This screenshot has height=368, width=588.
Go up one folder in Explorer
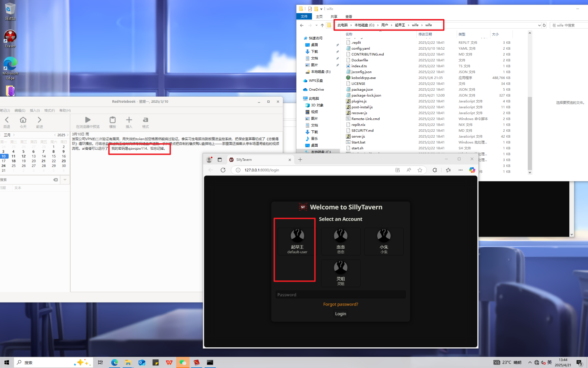tap(322, 25)
